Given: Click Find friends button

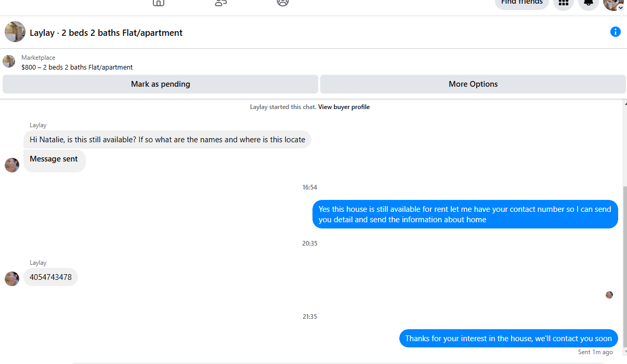Looking at the screenshot, I should pos(522,3).
